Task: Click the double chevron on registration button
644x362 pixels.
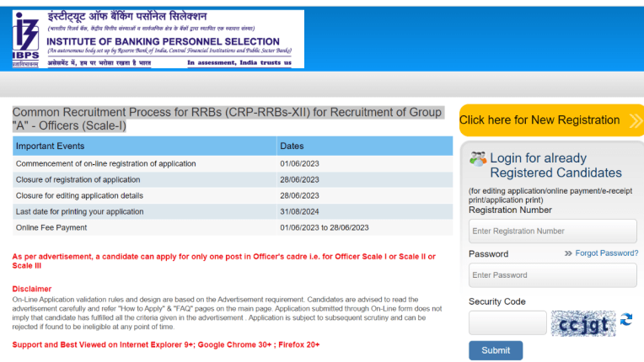Action: pyautogui.click(x=636, y=120)
